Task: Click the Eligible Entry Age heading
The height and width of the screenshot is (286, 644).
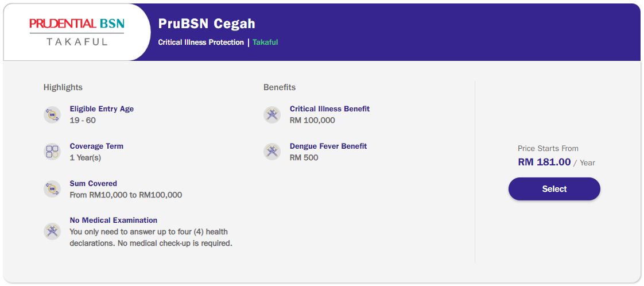Action: coord(102,109)
